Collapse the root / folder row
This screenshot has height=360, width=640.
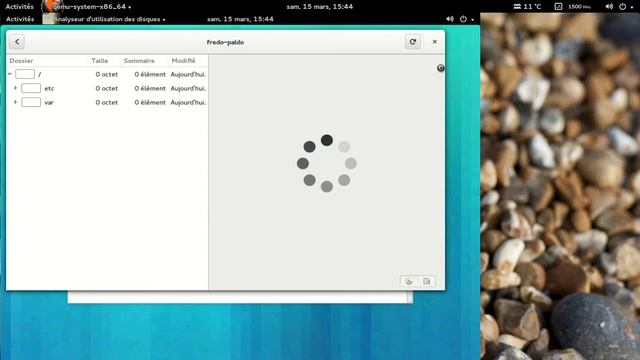10,74
